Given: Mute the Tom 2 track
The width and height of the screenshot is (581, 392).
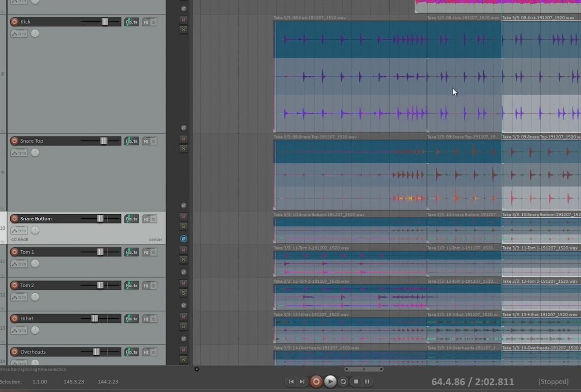Looking at the screenshot, I should tap(183, 283).
